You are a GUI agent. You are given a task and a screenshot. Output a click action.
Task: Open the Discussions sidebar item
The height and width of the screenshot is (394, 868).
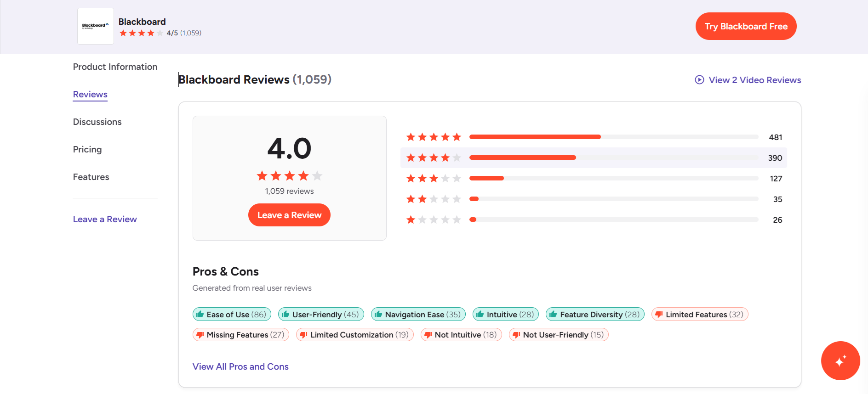point(97,122)
